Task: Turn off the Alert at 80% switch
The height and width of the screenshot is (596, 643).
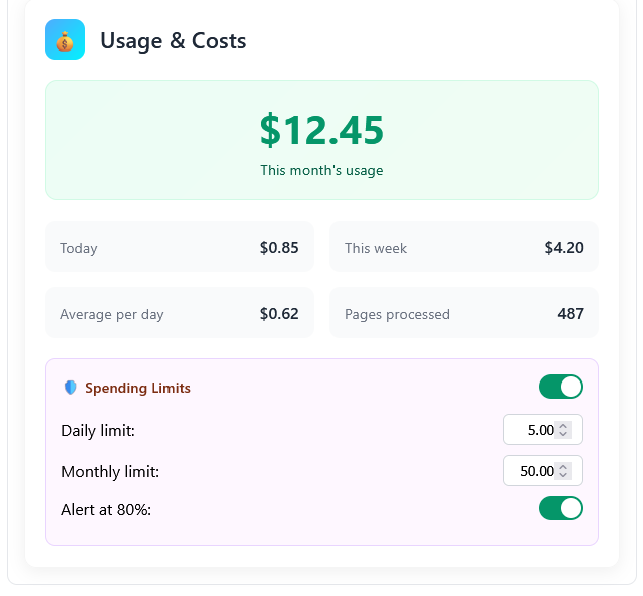Action: pos(560,508)
